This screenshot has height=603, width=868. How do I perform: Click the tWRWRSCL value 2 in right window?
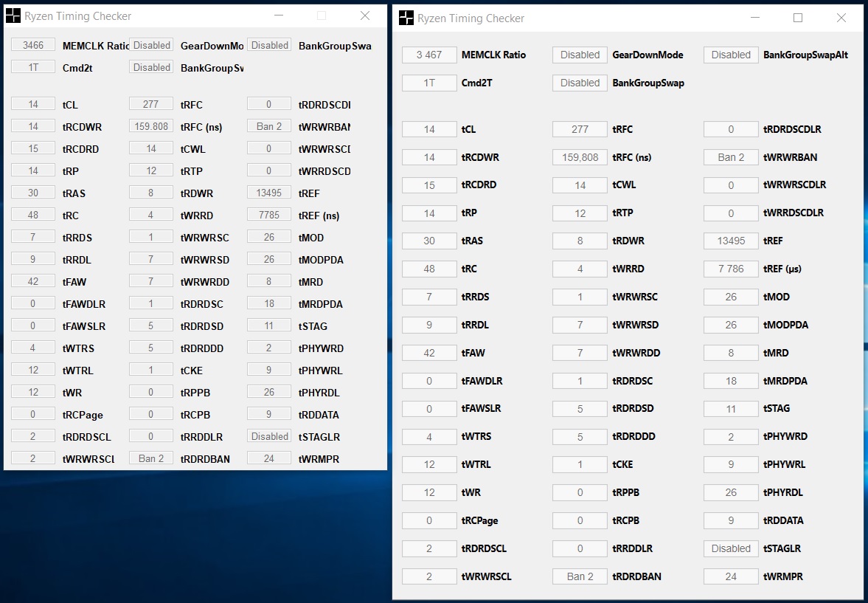(x=429, y=576)
